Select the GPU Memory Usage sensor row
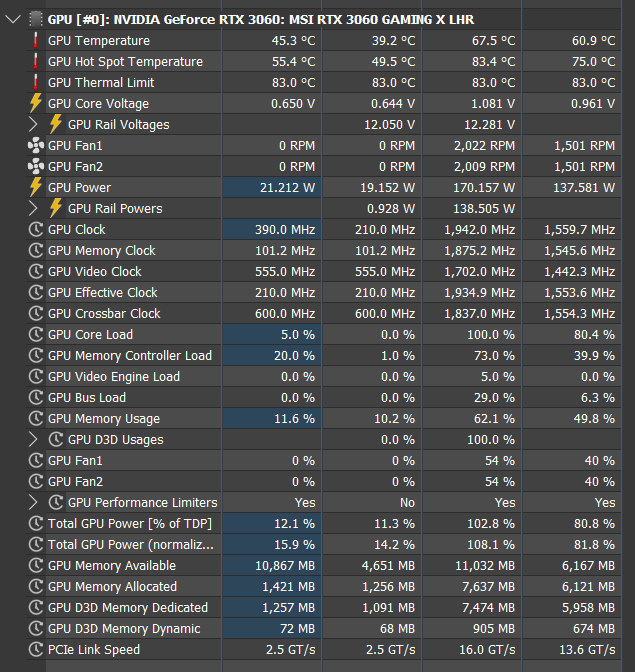 pyautogui.click(x=104, y=418)
